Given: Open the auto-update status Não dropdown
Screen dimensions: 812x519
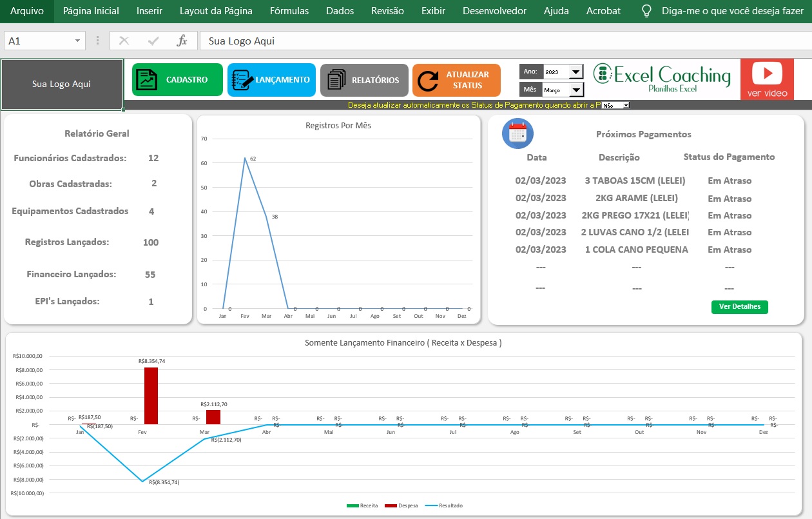Looking at the screenshot, I should (x=625, y=104).
